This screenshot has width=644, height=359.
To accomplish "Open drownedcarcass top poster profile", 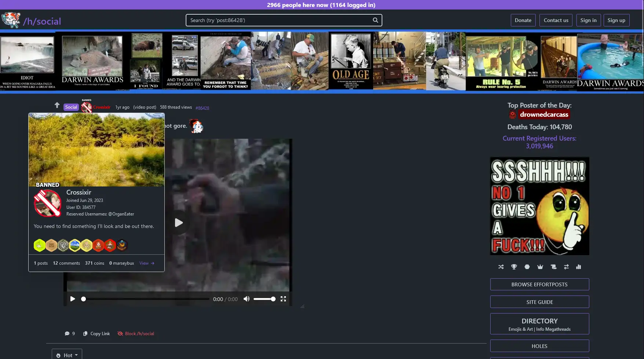I will (x=544, y=115).
